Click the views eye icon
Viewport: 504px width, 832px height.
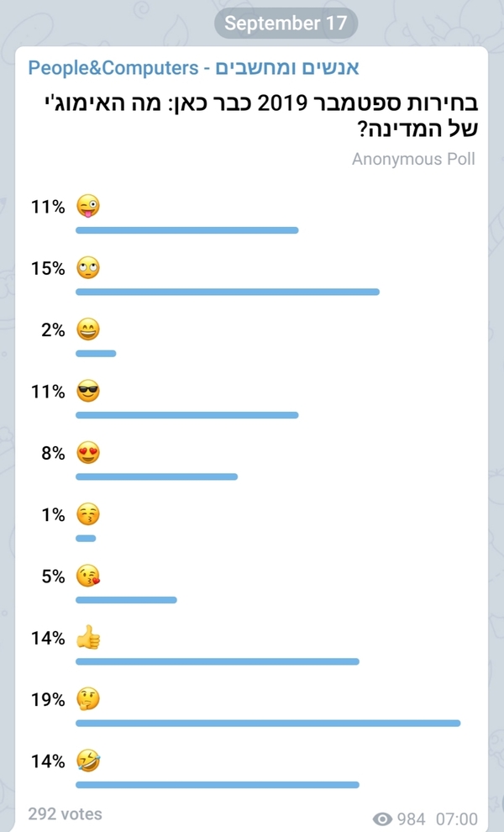coord(383,819)
